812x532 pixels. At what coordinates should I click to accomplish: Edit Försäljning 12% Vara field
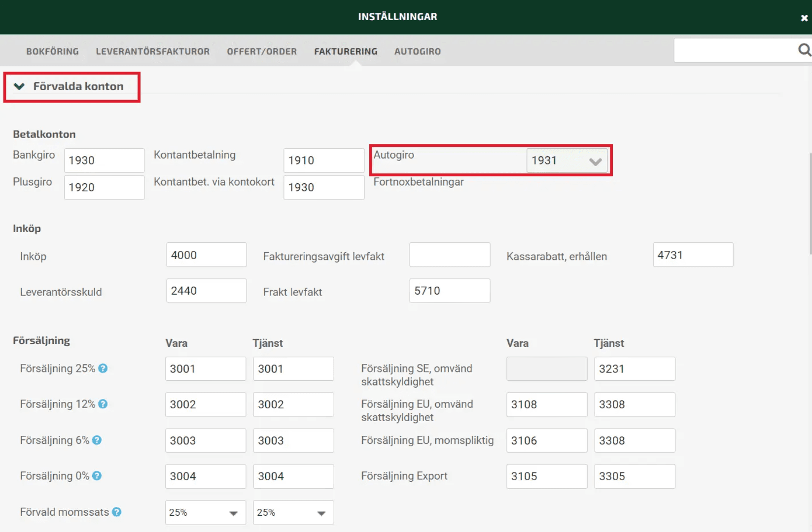coord(206,404)
